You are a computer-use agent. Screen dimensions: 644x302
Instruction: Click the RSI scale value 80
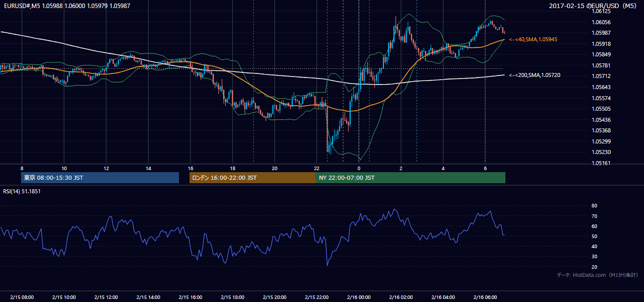point(595,206)
